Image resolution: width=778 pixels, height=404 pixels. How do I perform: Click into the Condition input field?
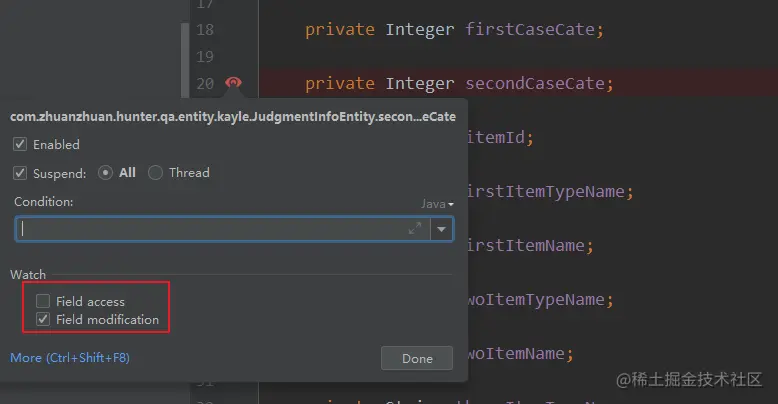(x=223, y=229)
